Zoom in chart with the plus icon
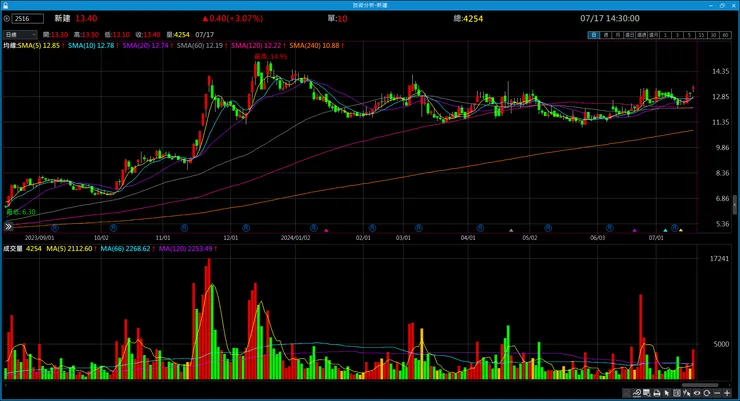 click(x=727, y=393)
